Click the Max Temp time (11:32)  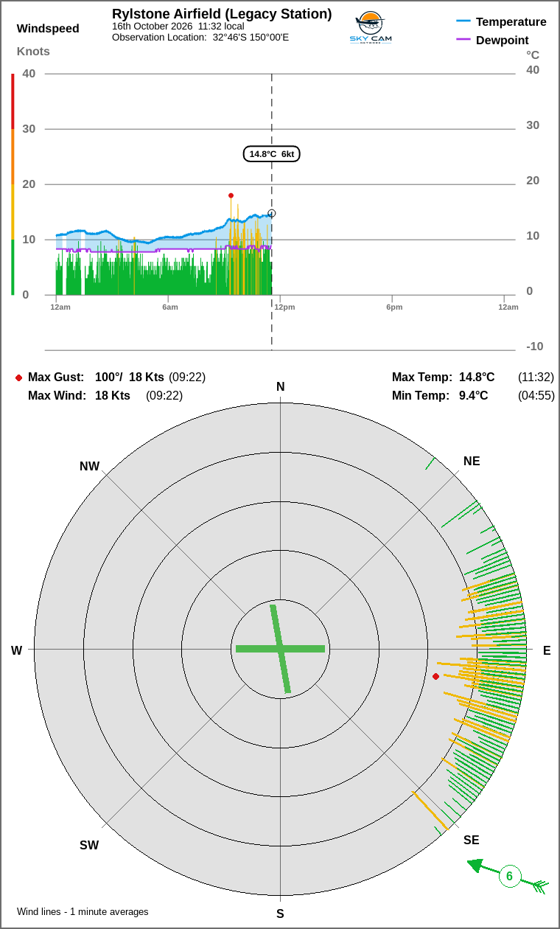tap(536, 377)
